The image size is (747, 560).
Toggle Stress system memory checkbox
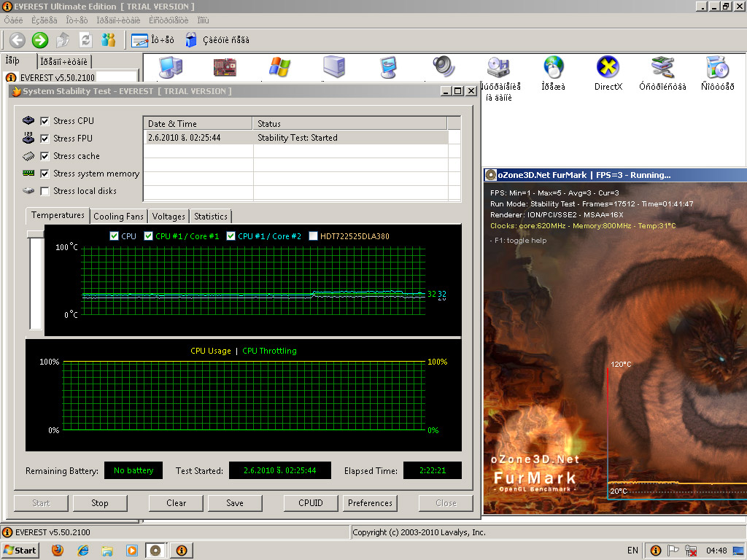44,174
